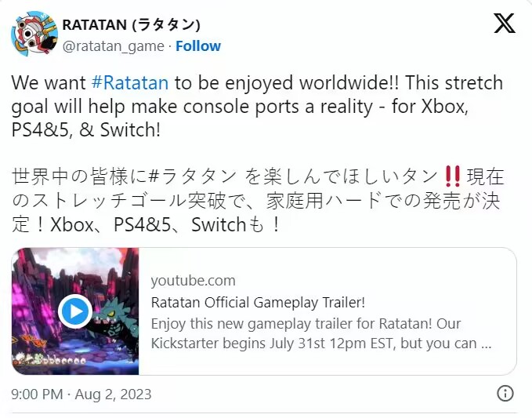Click the character row at the thumbnail bottom
The height and width of the screenshot is (418, 532).
pyautogui.click(x=49, y=360)
